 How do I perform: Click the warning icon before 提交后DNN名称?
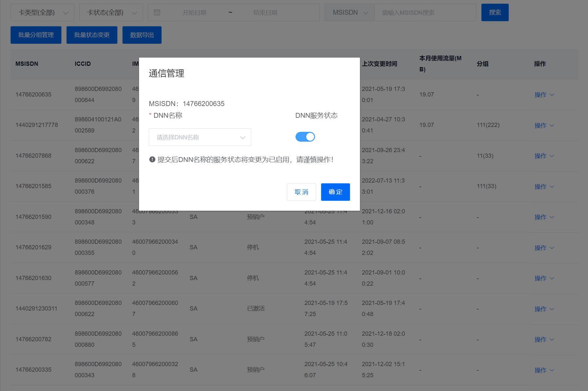(152, 160)
